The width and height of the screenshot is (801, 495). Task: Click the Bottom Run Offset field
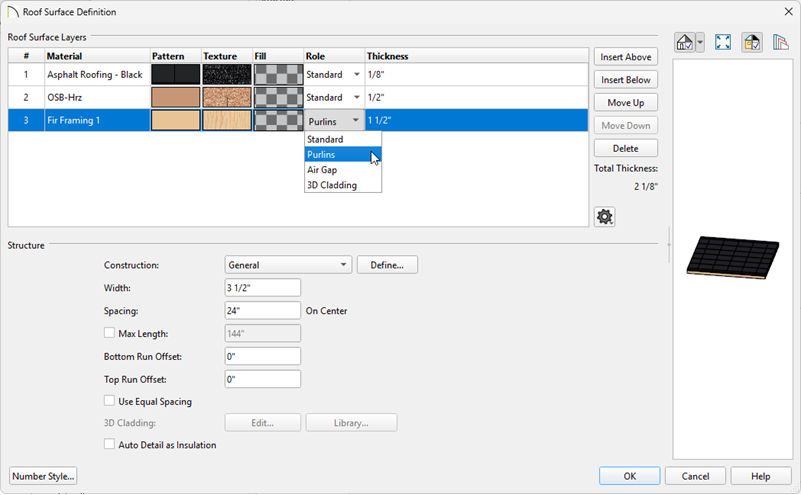pos(263,356)
